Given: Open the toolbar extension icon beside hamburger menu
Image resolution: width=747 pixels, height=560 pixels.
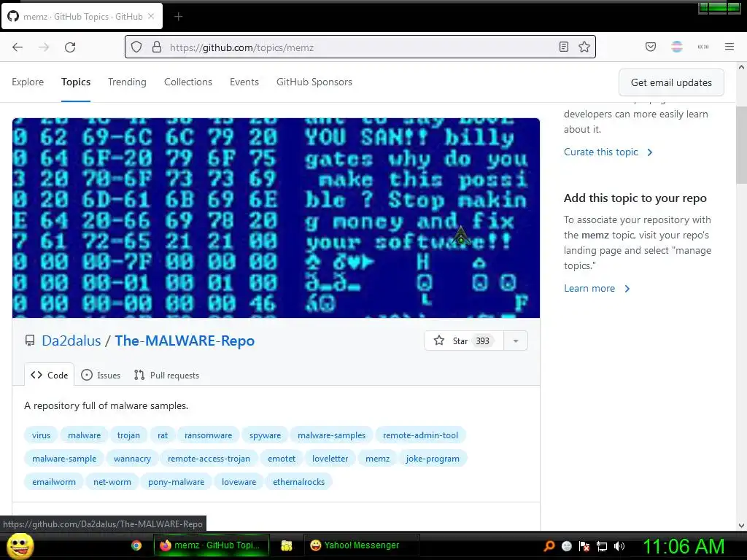Looking at the screenshot, I should (703, 47).
